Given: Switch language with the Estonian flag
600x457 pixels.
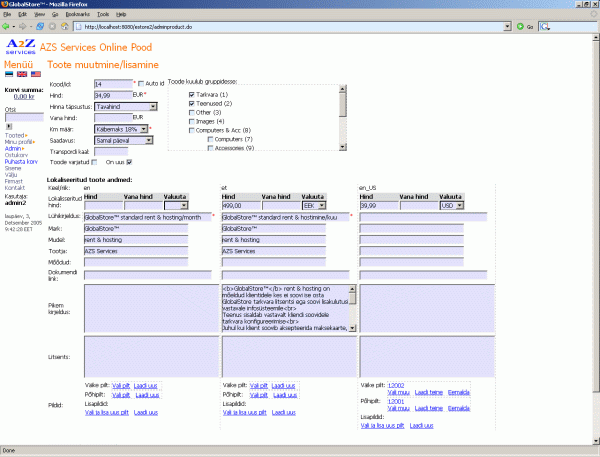Looking at the screenshot, I should 9,74.
